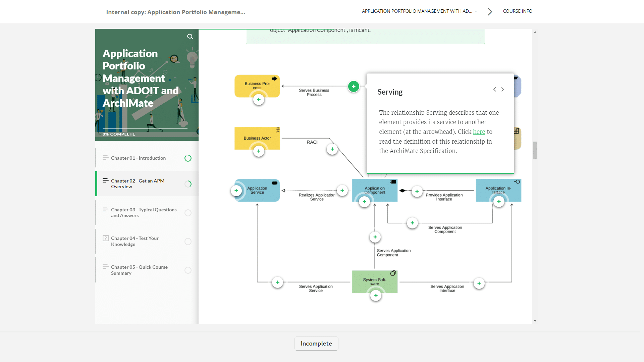Click plus hotspot left of Application Service
The width and height of the screenshot is (644, 362).
coord(236,191)
